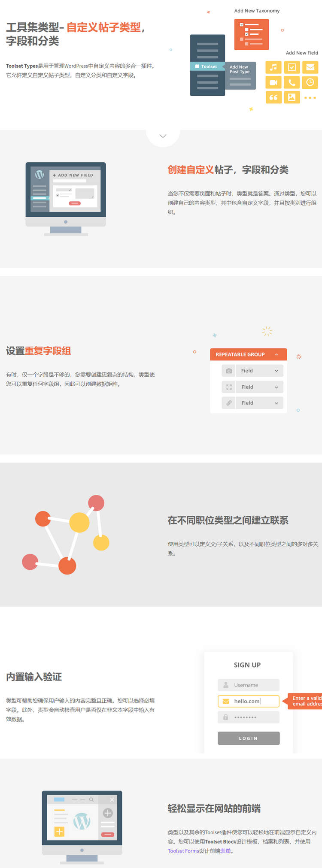Viewport: 322px width, 868px height.
Task: Click the WordPress logo in front-end illustration
Action: coord(82,821)
